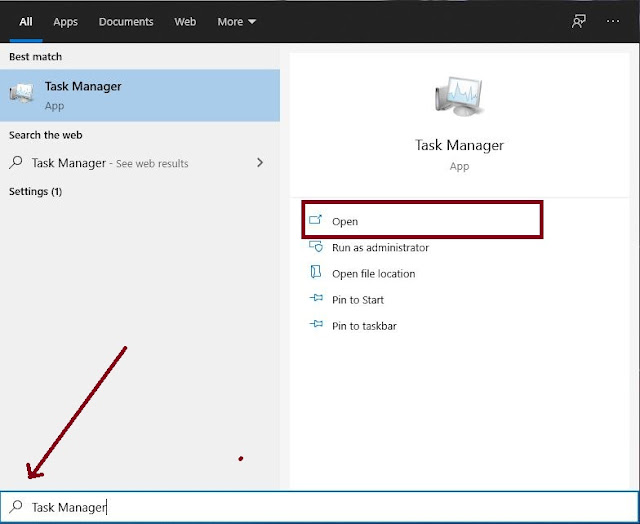The image size is (640, 524).
Task: Open the Settings (1) results group
Action: coord(36,191)
